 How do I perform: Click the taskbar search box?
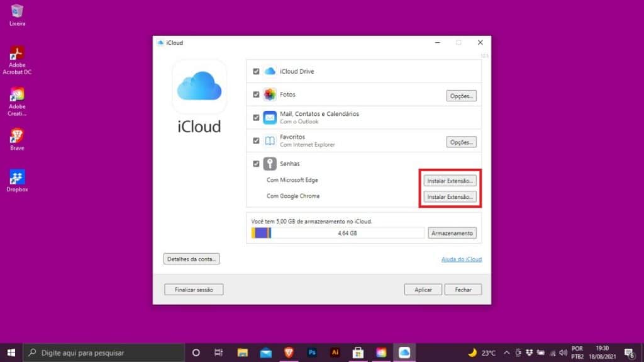pyautogui.click(x=104, y=353)
